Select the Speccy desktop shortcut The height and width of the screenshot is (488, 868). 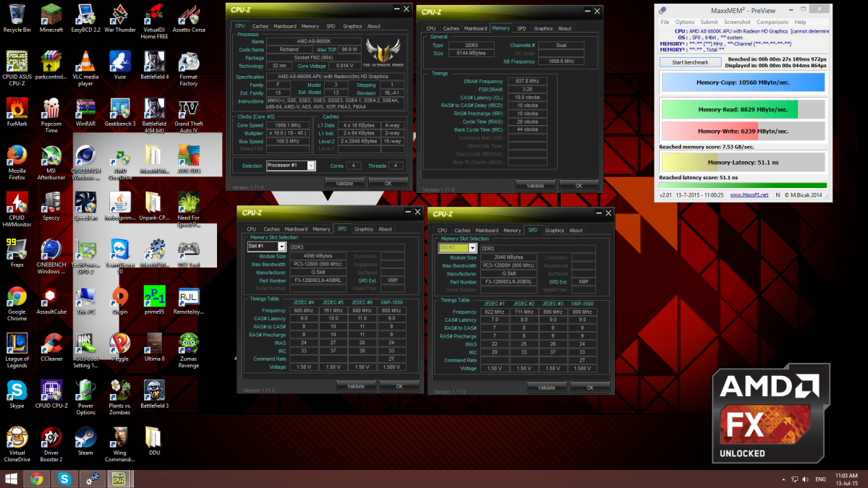(51, 206)
